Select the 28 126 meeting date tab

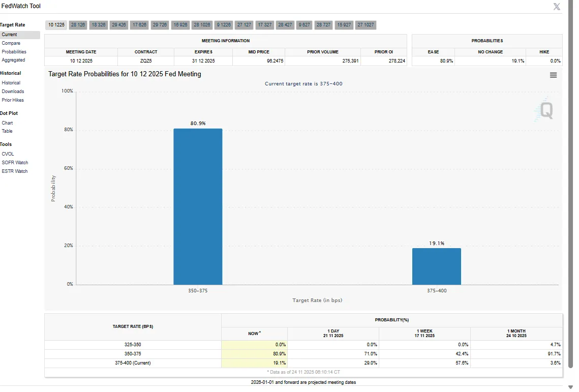[x=78, y=25]
